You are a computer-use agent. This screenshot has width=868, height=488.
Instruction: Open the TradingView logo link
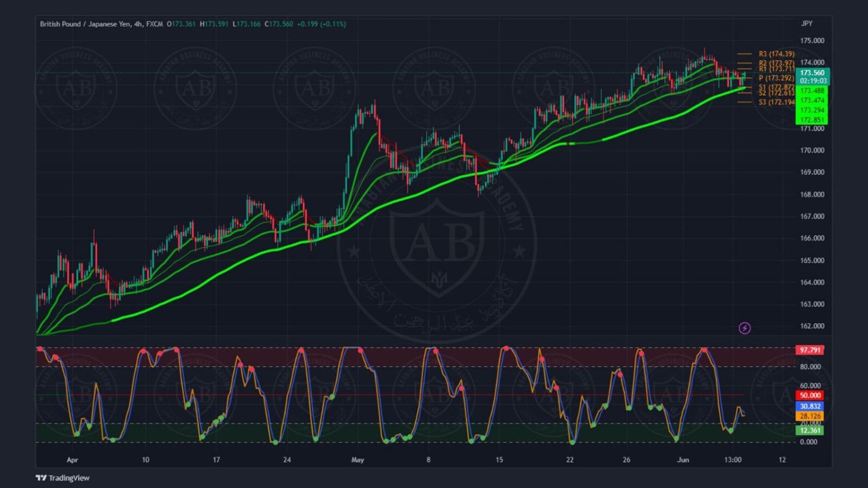pos(62,478)
